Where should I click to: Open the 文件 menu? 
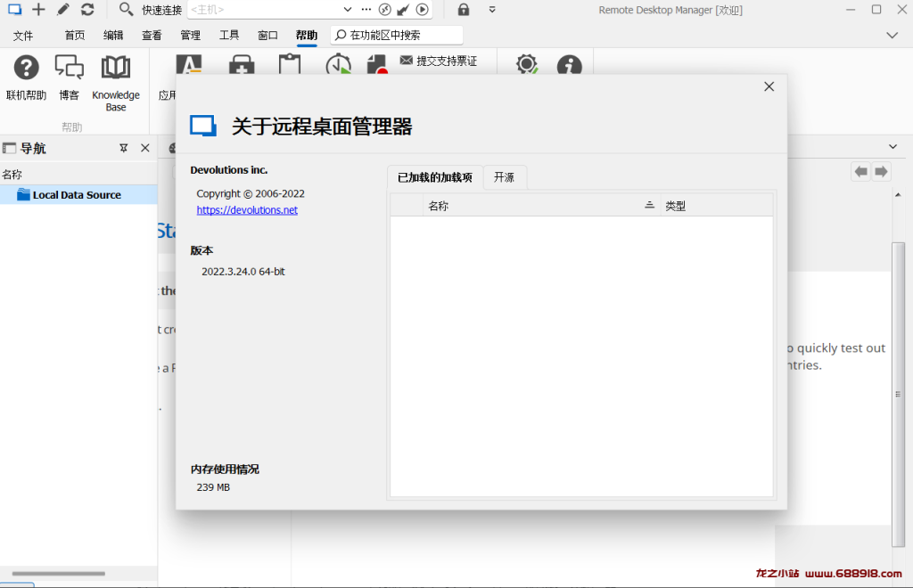click(x=22, y=36)
